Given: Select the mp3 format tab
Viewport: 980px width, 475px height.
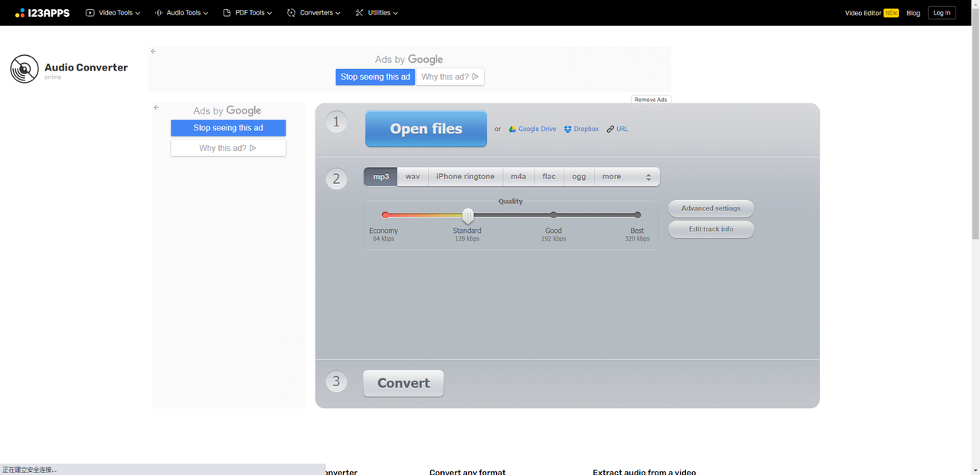Looking at the screenshot, I should click(381, 177).
